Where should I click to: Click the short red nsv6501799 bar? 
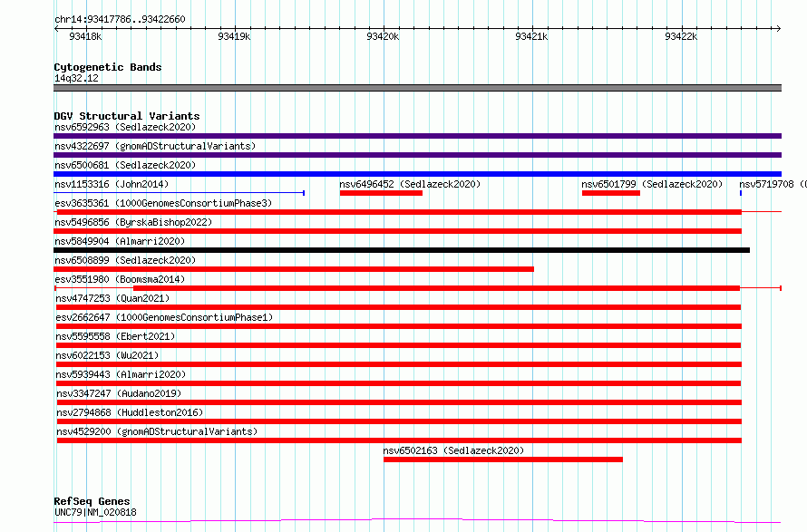pos(611,193)
